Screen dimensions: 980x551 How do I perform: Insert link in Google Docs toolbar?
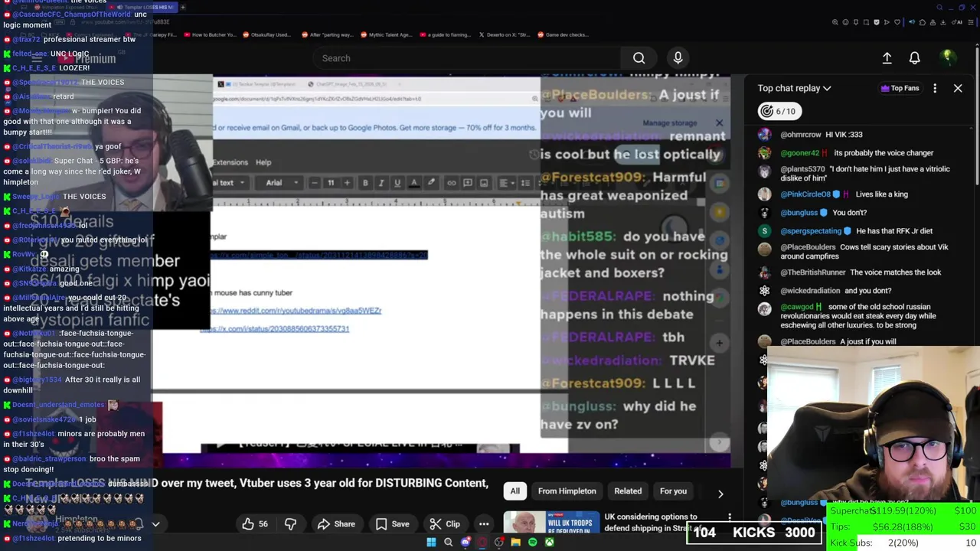(451, 183)
